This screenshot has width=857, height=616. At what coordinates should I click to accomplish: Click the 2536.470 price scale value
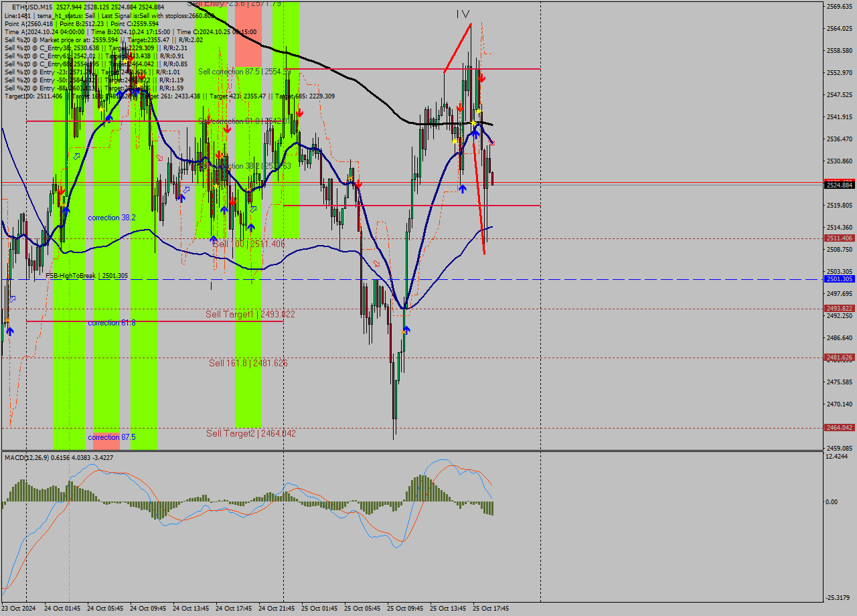840,139
